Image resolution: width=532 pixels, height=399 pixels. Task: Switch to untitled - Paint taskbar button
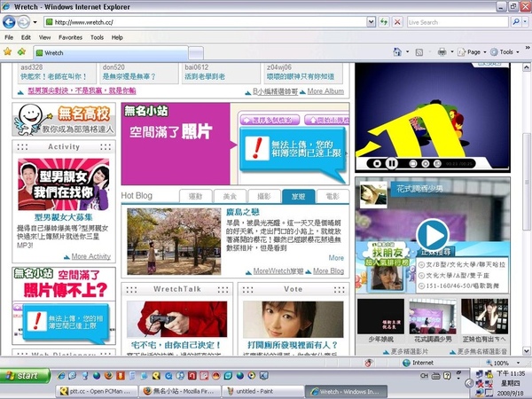tap(263, 391)
